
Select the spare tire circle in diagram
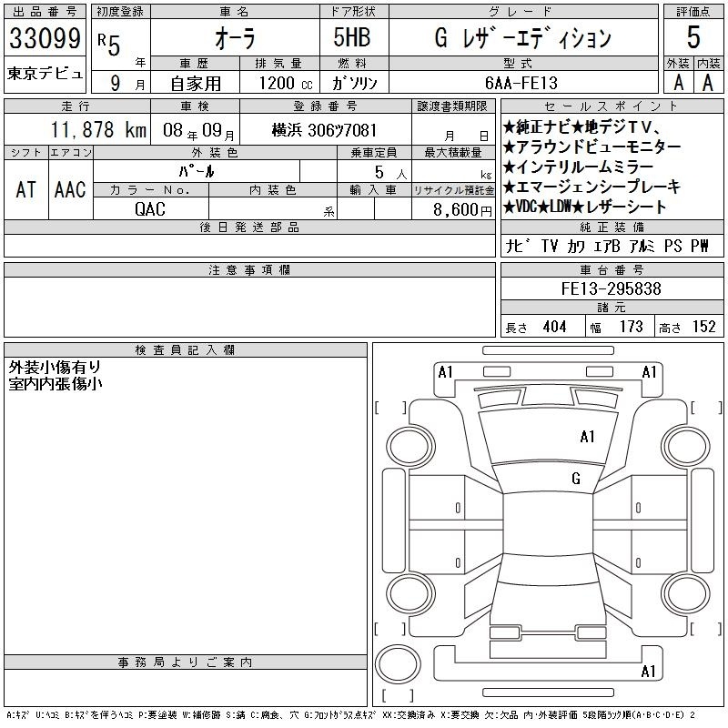(x=398, y=664)
